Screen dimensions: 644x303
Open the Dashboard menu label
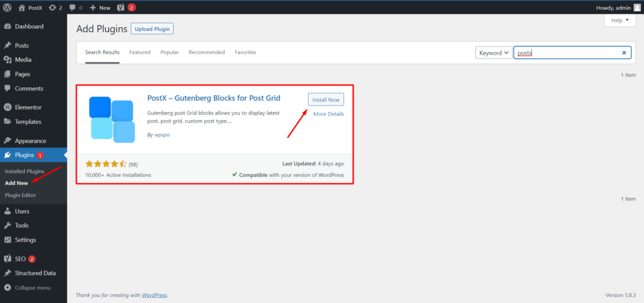(x=29, y=26)
